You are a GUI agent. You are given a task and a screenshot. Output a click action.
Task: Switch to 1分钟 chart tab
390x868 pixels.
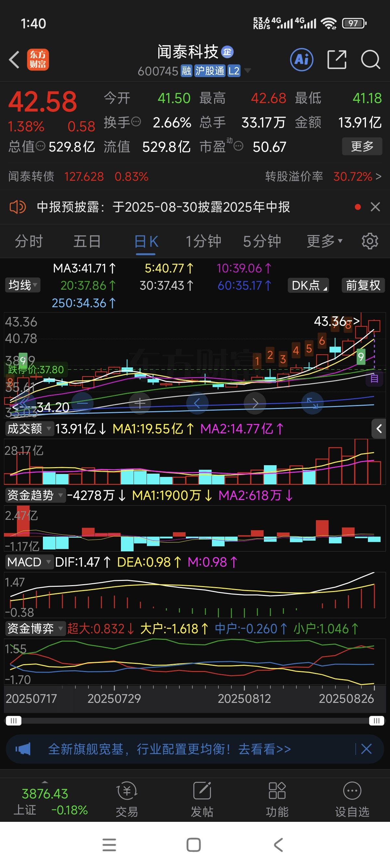coord(203,241)
